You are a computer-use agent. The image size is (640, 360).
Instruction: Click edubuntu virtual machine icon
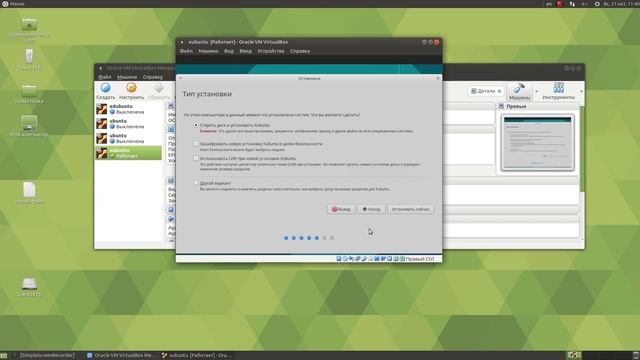[102, 109]
